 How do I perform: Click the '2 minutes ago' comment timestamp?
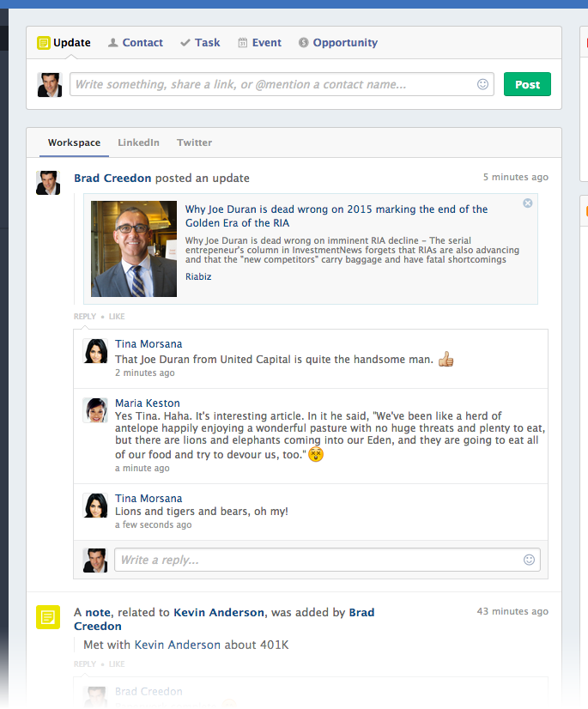[x=145, y=373]
